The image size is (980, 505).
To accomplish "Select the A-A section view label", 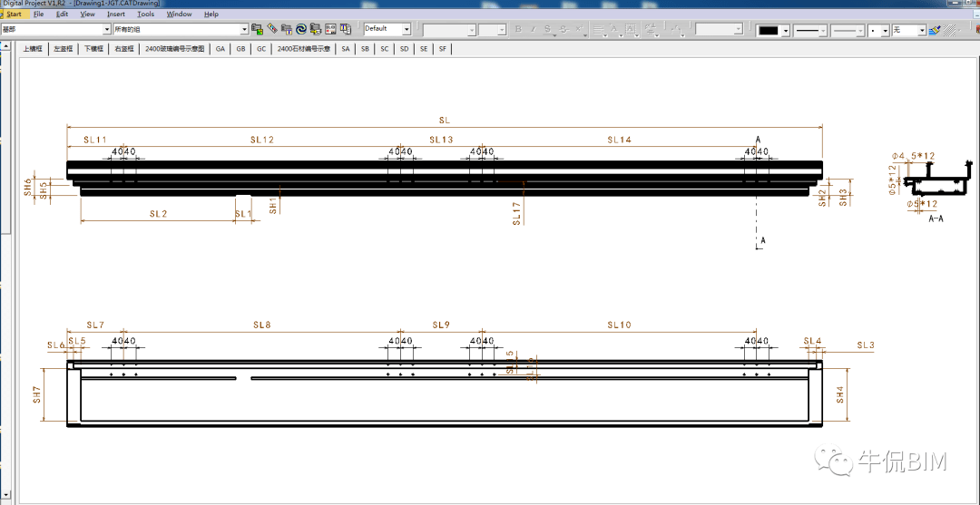I will tap(936, 219).
